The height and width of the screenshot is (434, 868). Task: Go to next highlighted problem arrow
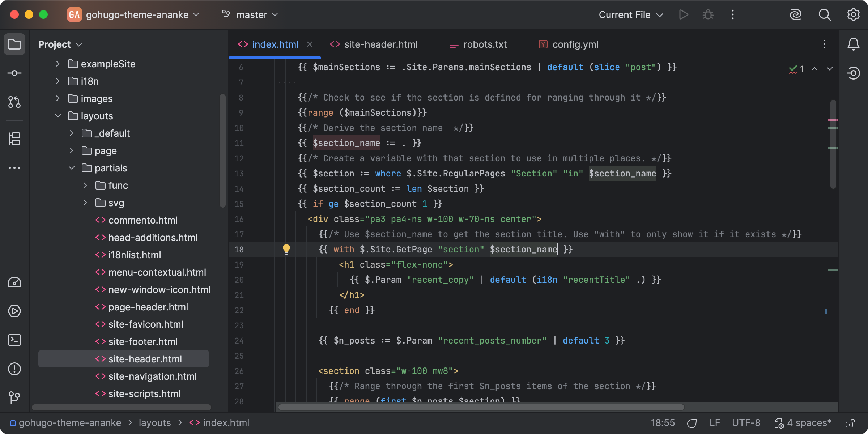click(x=830, y=69)
